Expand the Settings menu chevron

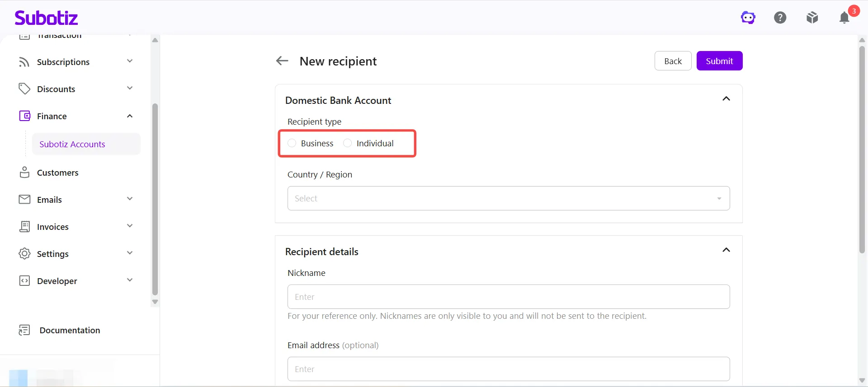[x=130, y=253]
